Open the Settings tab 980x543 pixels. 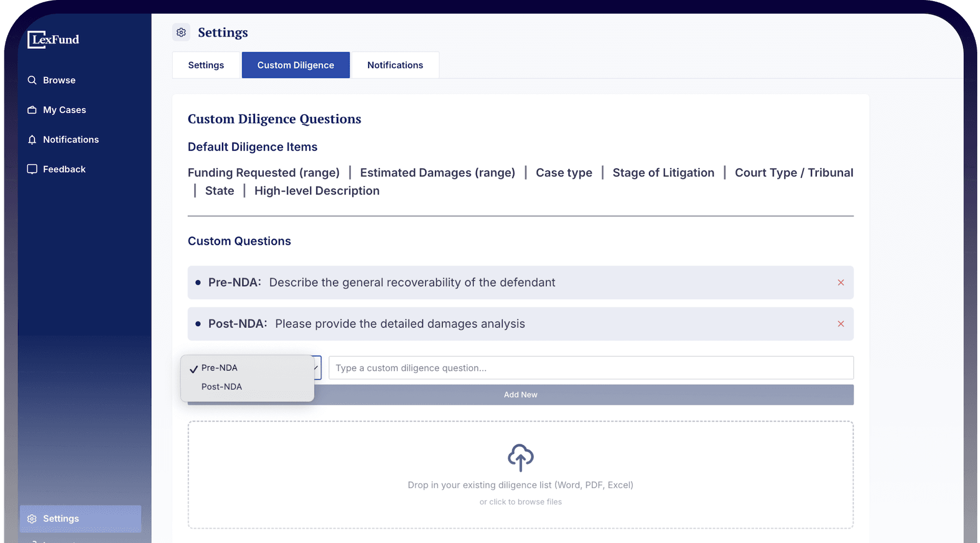(205, 65)
